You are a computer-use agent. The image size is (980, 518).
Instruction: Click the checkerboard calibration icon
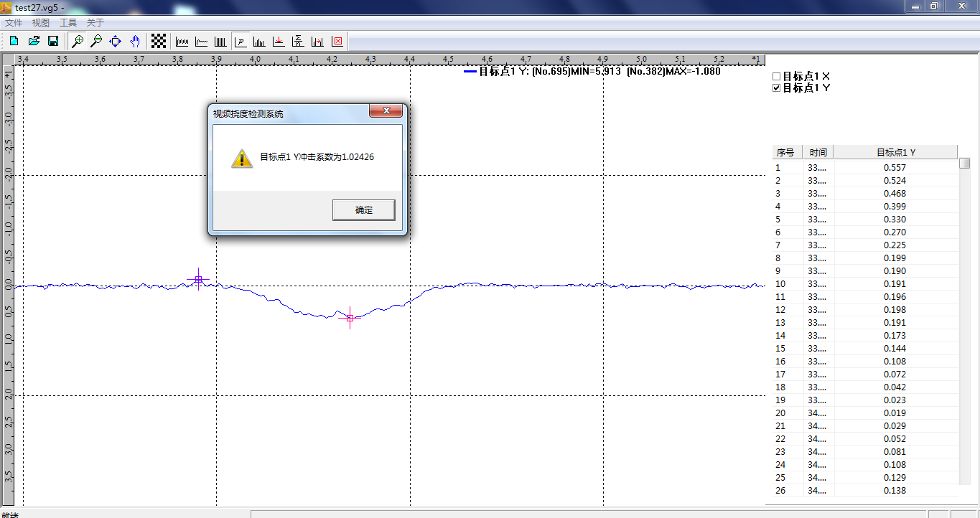coord(159,41)
